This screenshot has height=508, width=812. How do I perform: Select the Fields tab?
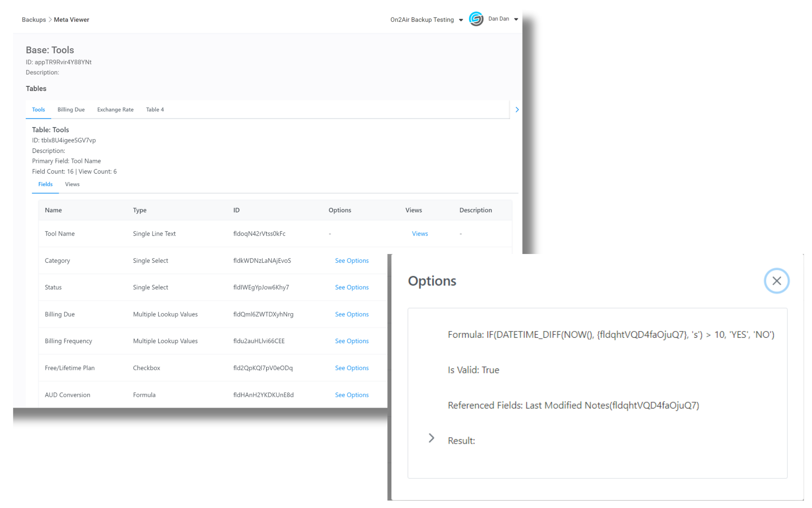click(45, 184)
